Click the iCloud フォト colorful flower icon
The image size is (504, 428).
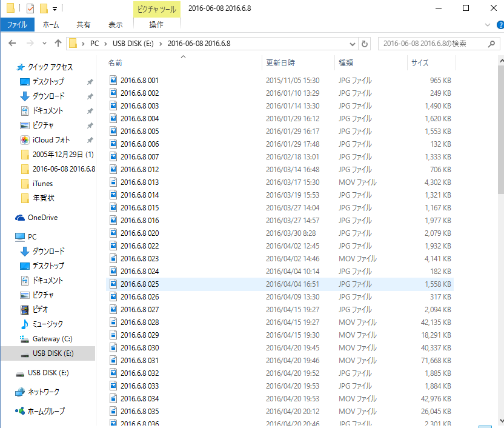pos(25,140)
